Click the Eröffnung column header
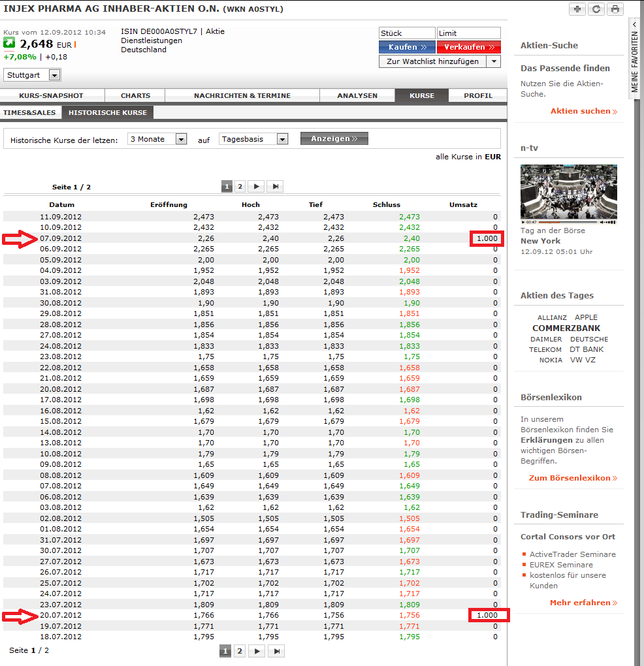 pyautogui.click(x=169, y=205)
